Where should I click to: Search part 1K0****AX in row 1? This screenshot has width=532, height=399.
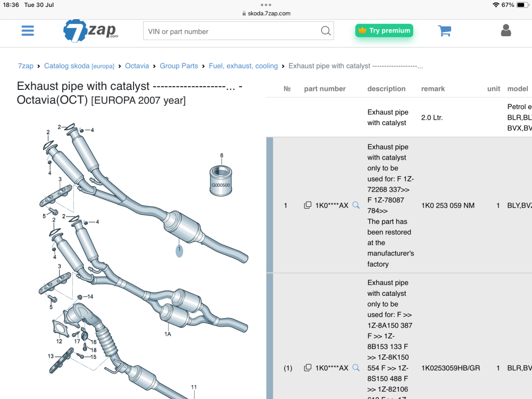click(x=356, y=205)
